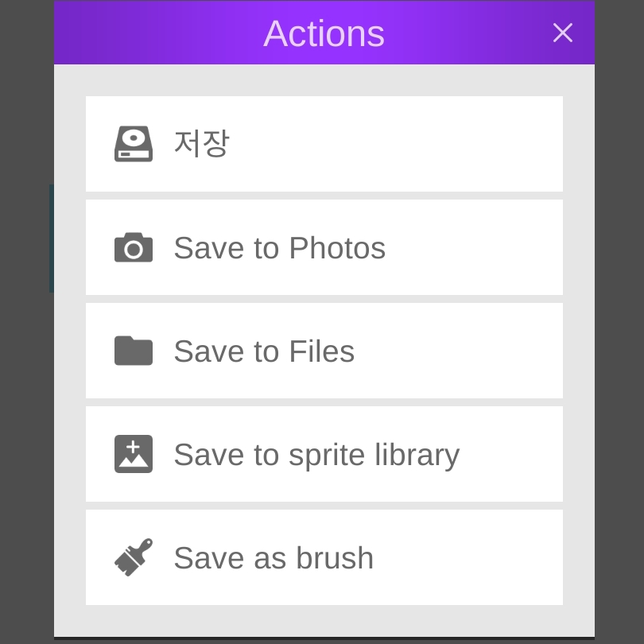The width and height of the screenshot is (644, 644).
Task: Click the disk drive icon beside 저장
Action: (x=134, y=144)
